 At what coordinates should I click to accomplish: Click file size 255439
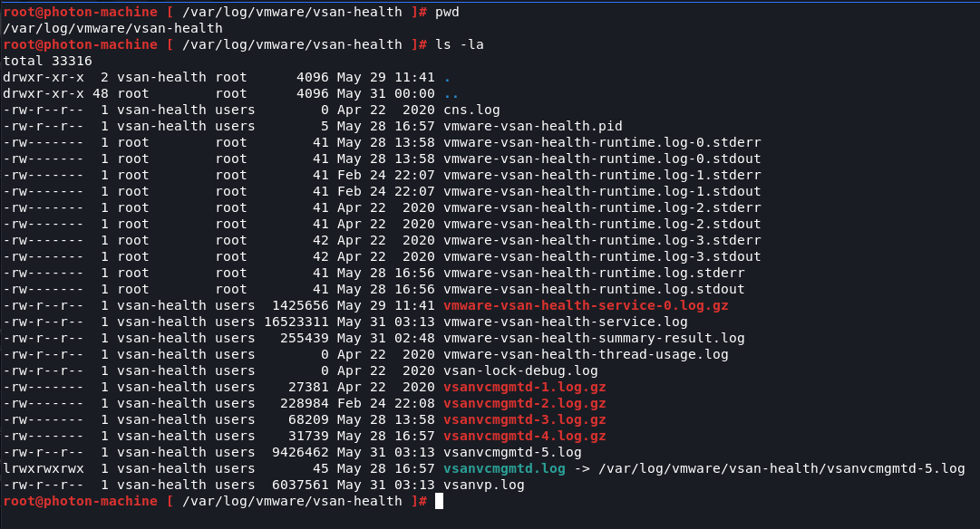tap(305, 338)
